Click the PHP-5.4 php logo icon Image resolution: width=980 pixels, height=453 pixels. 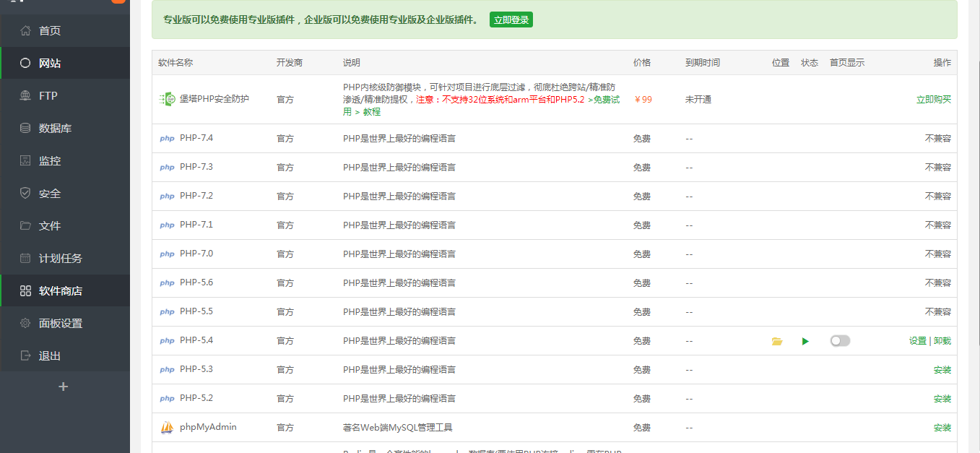pyautogui.click(x=167, y=341)
